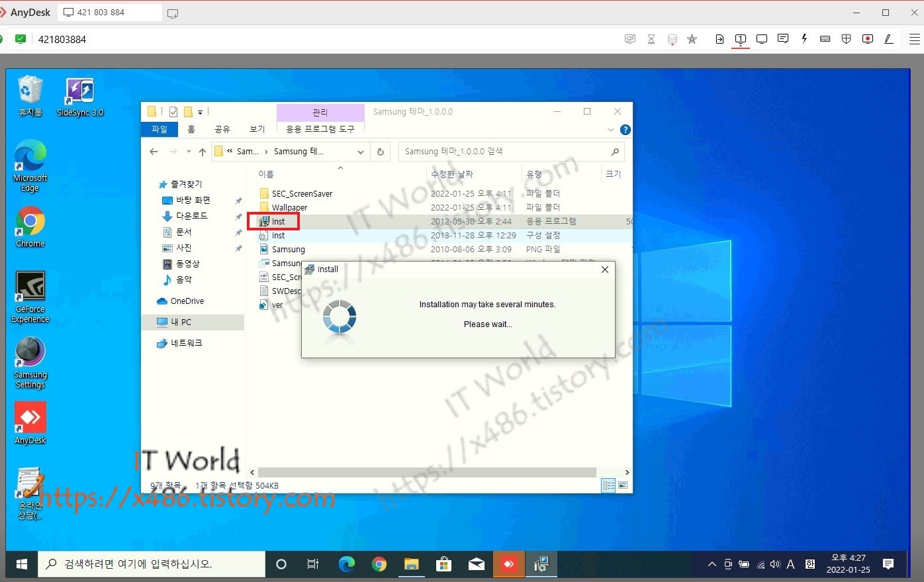Screen dimensions: 924x582
Task: Start AnyDesk session recording icon
Action: pyautogui.click(x=868, y=39)
